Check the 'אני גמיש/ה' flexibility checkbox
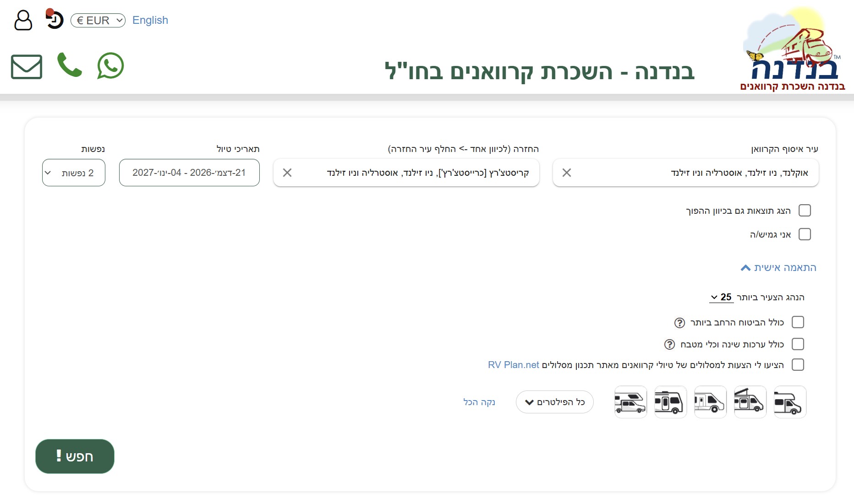 (x=805, y=234)
